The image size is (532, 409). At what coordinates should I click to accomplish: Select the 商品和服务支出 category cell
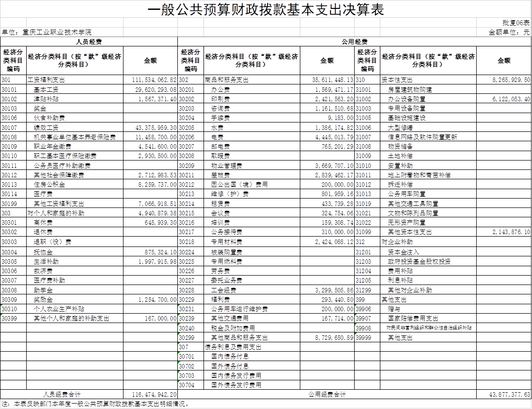pyautogui.click(x=227, y=80)
